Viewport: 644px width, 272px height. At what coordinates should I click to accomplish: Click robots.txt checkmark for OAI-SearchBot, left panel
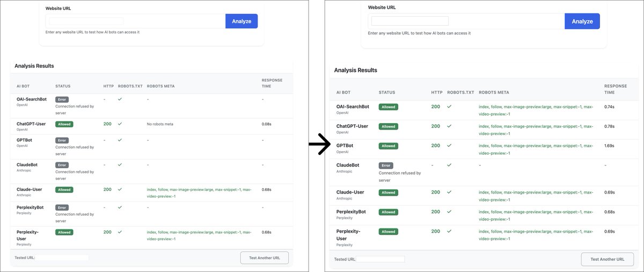click(x=120, y=99)
